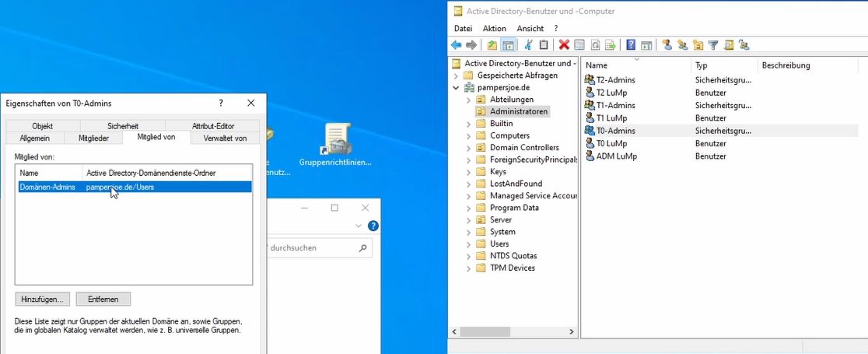Collapse the pampersjoe.de domain node
Viewport: 868px width, 354px height.
pos(456,88)
